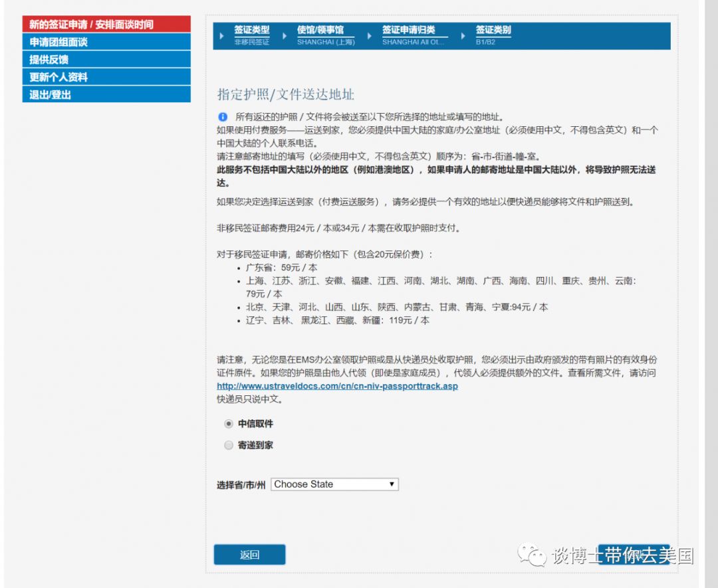Click the dropdown arrow on the 选择省/市/州 selector
718x588 pixels.
click(391, 484)
